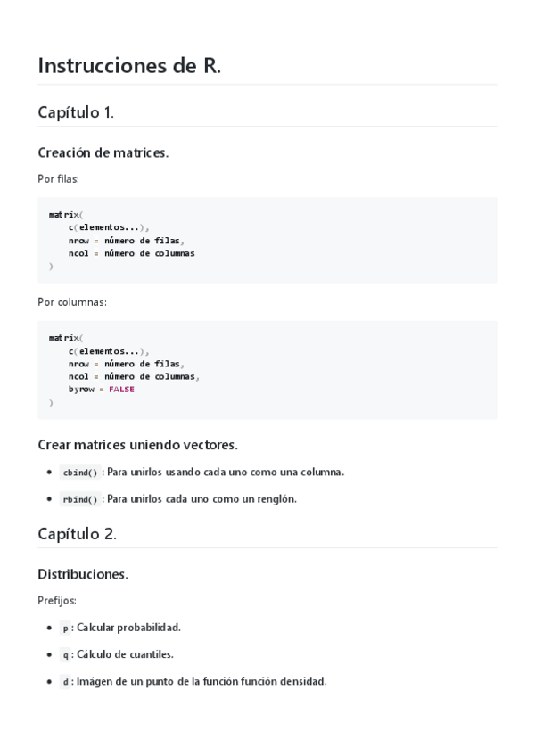Click the "Prefijos:" paragraph text

click(x=57, y=601)
